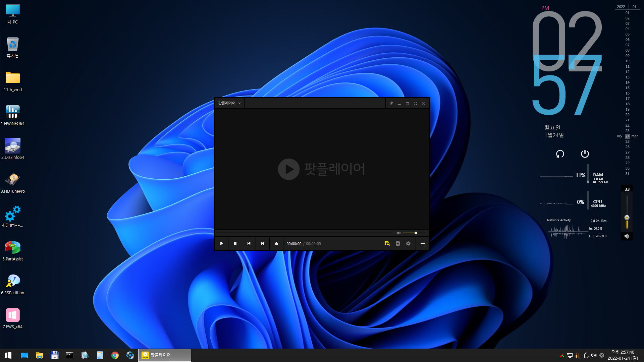Open the command prompt taskbar icon
The height and width of the screenshot is (362, 644).
coord(70,355)
